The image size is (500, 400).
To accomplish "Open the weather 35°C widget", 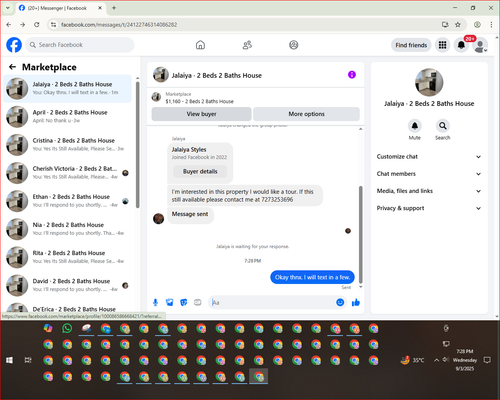I will [413, 360].
